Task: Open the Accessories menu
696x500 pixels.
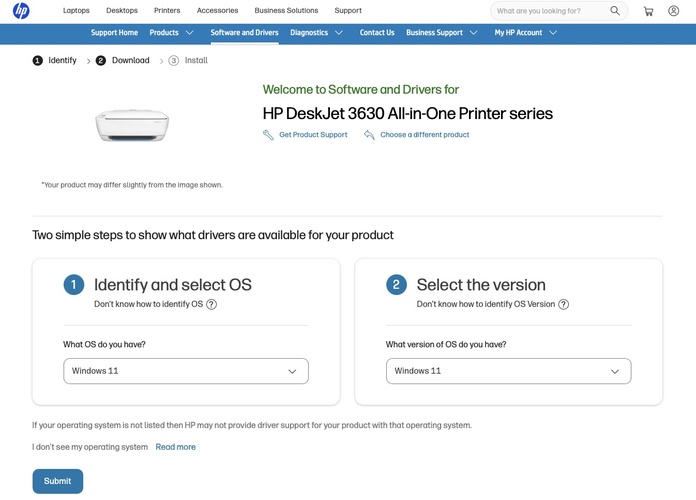Action: click(218, 10)
